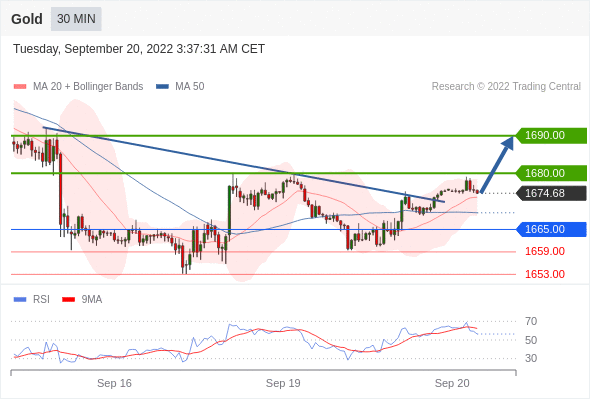Select the blue 1665.00 pivot tag
Image resolution: width=590 pixels, height=400 pixels.
551,229
